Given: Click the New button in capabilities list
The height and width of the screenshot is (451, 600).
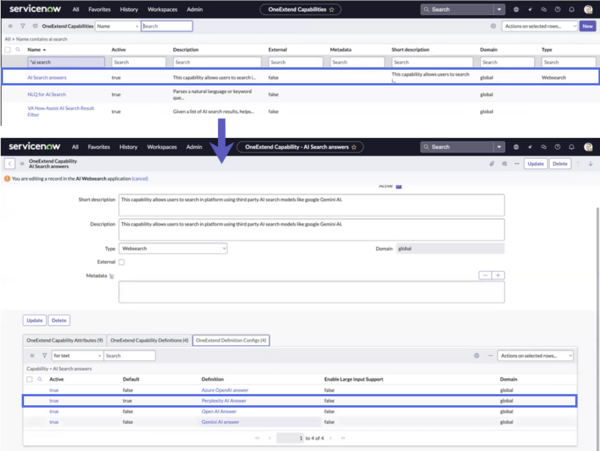Looking at the screenshot, I should coord(588,26).
